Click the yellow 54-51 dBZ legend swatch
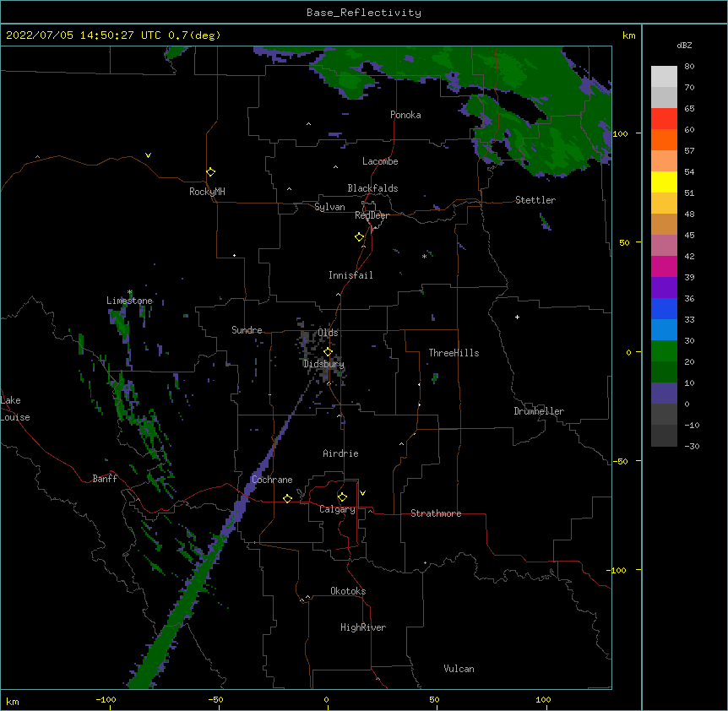 coord(664,182)
